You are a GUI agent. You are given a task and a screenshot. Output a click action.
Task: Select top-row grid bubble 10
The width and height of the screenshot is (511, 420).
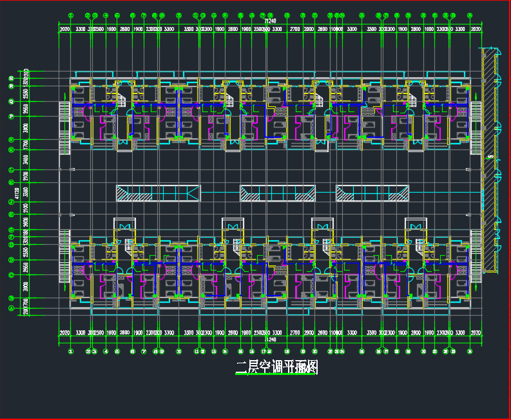coord(178,15)
